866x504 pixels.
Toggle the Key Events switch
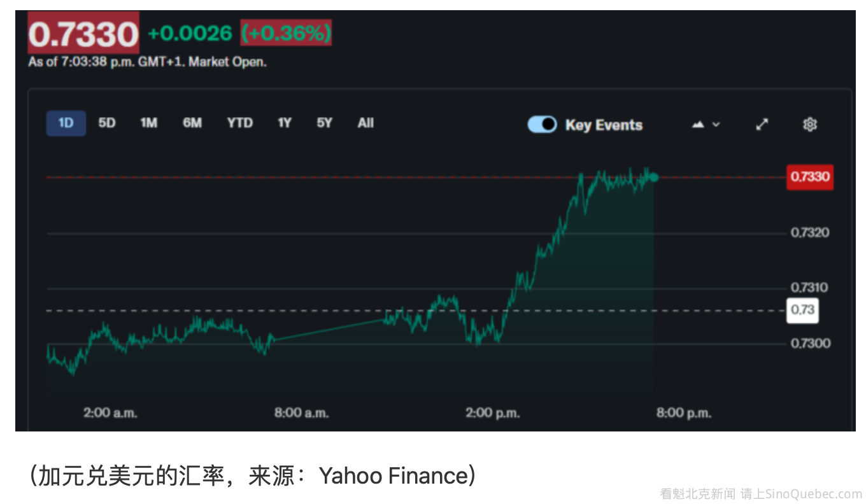(x=542, y=125)
